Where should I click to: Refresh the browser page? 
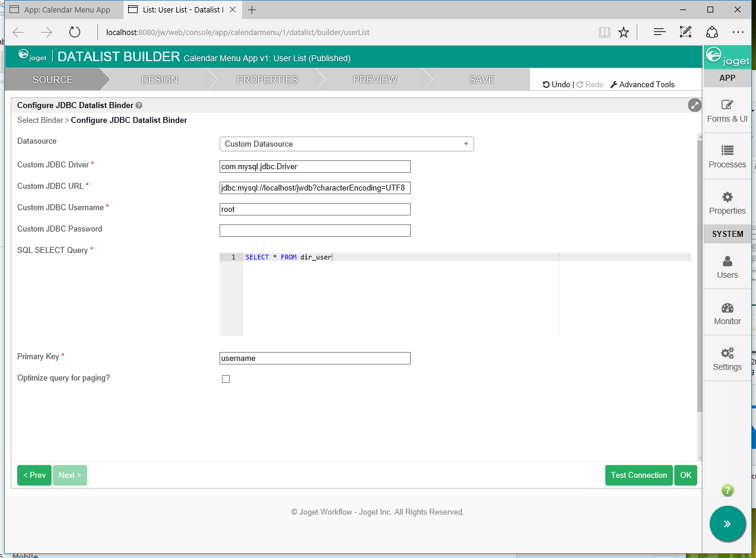tap(74, 32)
